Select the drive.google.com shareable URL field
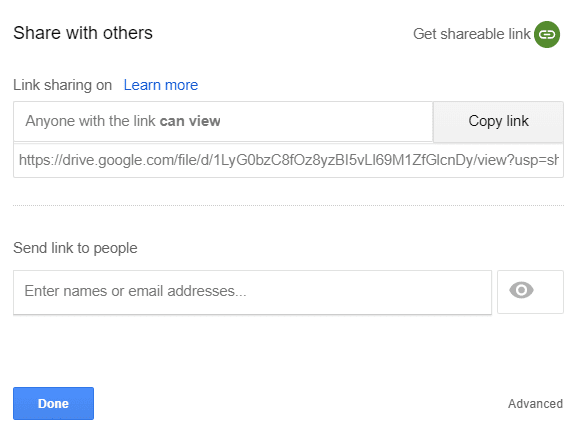The width and height of the screenshot is (579, 443). click(x=288, y=161)
